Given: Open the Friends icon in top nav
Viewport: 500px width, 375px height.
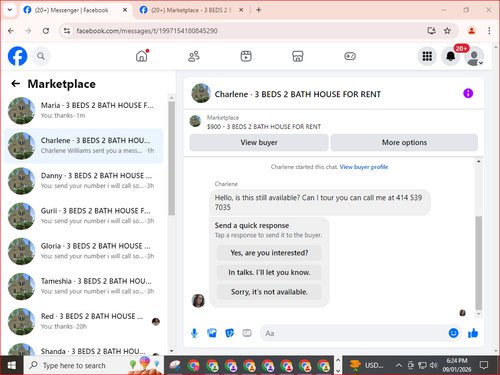Looking at the screenshot, I should pyautogui.click(x=194, y=56).
